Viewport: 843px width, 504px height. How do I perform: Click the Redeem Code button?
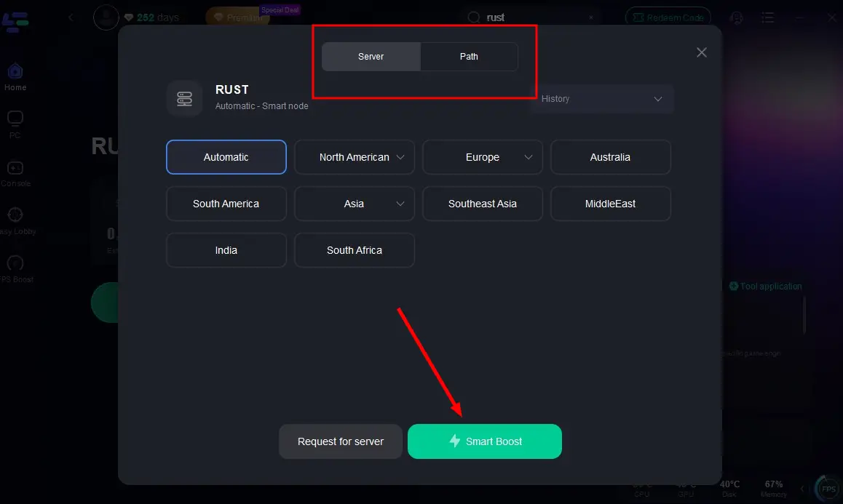coord(668,17)
